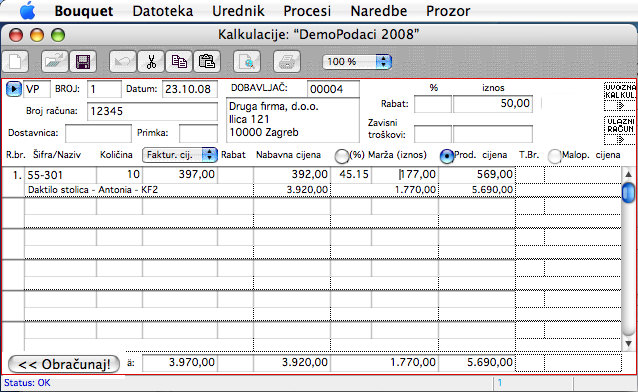Viewport: 638px width, 392px height.
Task: Click the printer toolbar icon
Action: point(287,62)
